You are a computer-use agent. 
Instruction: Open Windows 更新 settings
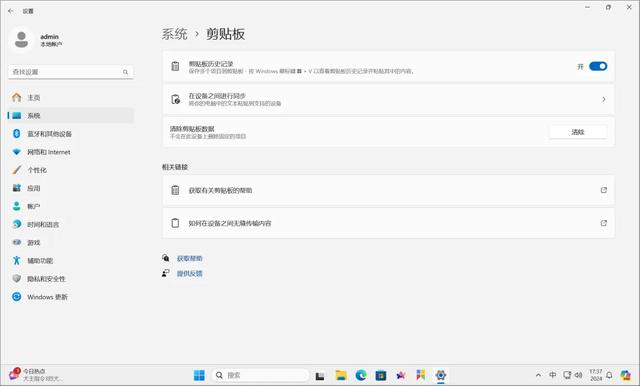coord(71,297)
